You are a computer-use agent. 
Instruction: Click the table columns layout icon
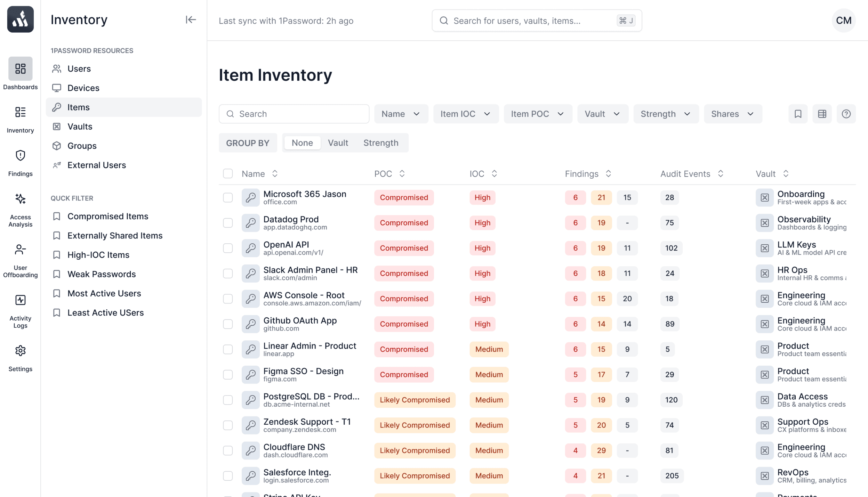coord(822,114)
